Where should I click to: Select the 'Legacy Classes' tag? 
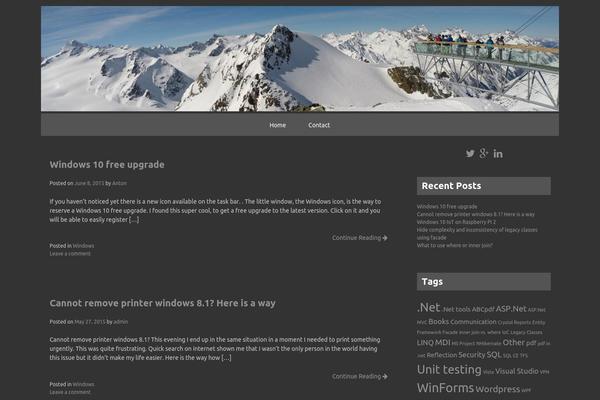pyautogui.click(x=527, y=332)
